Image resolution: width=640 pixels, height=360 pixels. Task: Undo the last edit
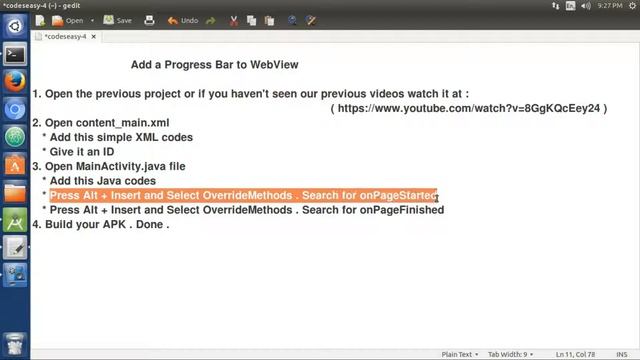[x=183, y=20]
